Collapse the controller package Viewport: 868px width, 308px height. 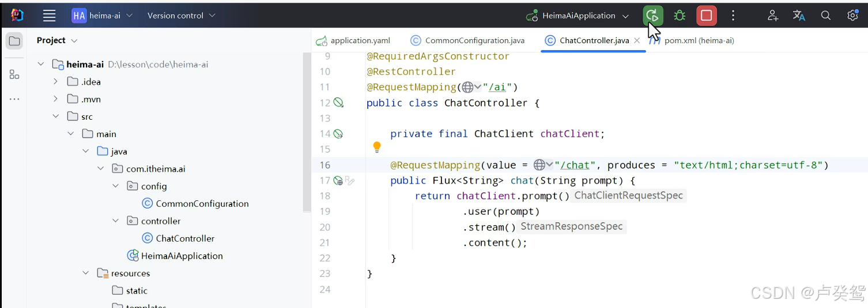point(115,220)
